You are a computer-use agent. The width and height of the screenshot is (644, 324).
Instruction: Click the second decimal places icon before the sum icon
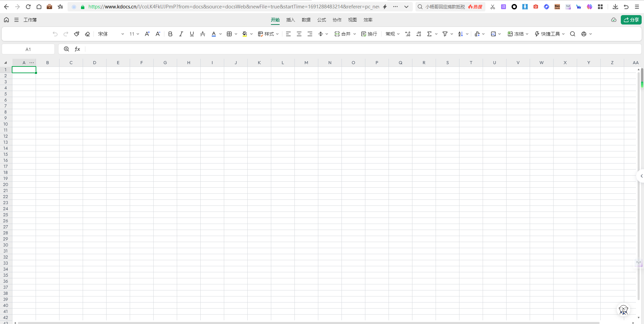point(418,34)
